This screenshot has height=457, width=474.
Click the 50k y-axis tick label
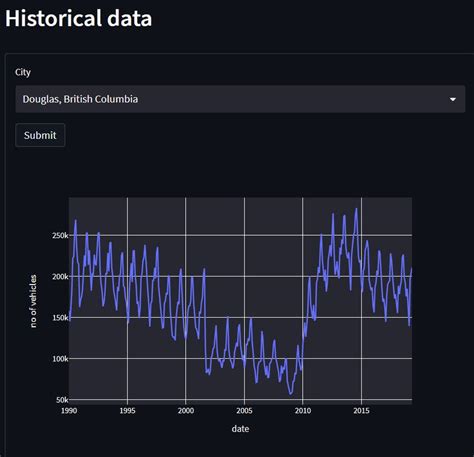pos(62,400)
